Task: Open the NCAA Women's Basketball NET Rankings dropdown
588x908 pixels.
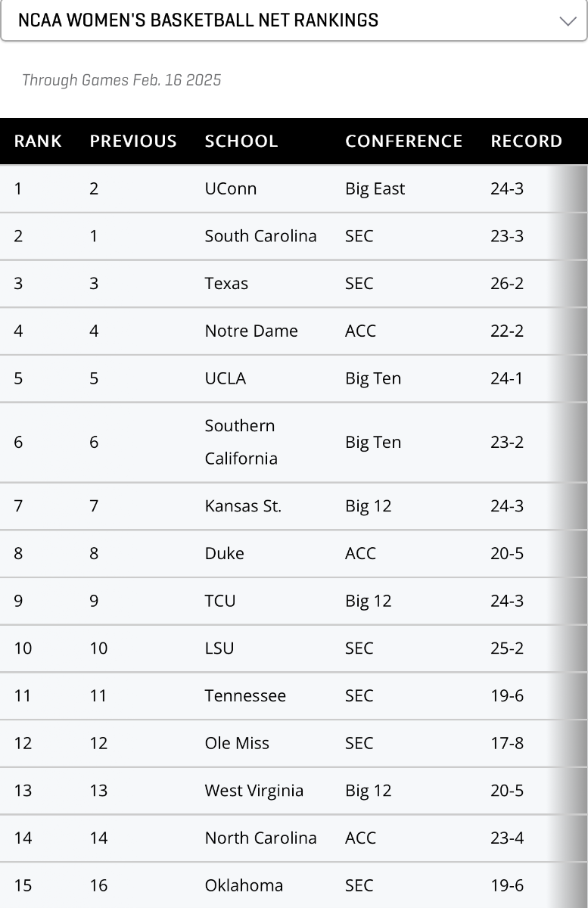Action: [294, 20]
